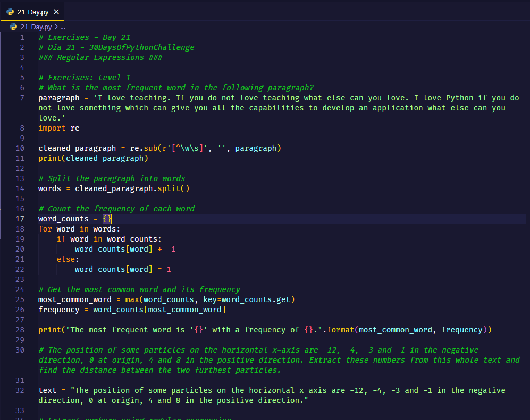Click 'frequency' variable on line 26
Viewport: 530px width, 420px height.
[59, 310]
